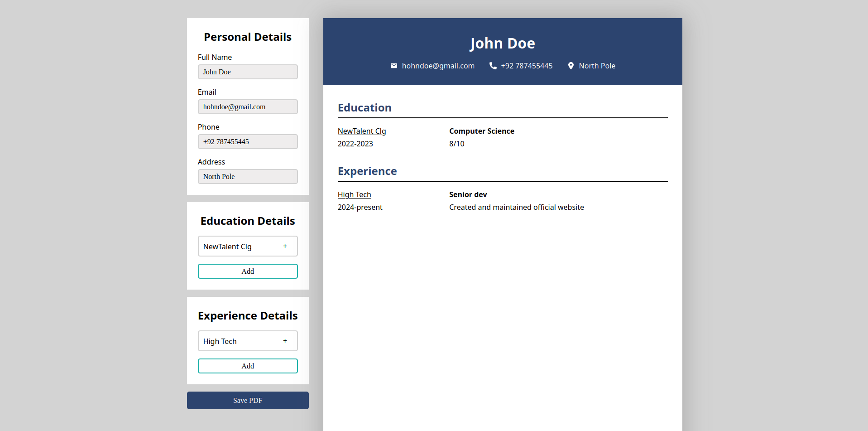Open the High Tech link in preview
Screen dimensions: 868x431
(354, 194)
